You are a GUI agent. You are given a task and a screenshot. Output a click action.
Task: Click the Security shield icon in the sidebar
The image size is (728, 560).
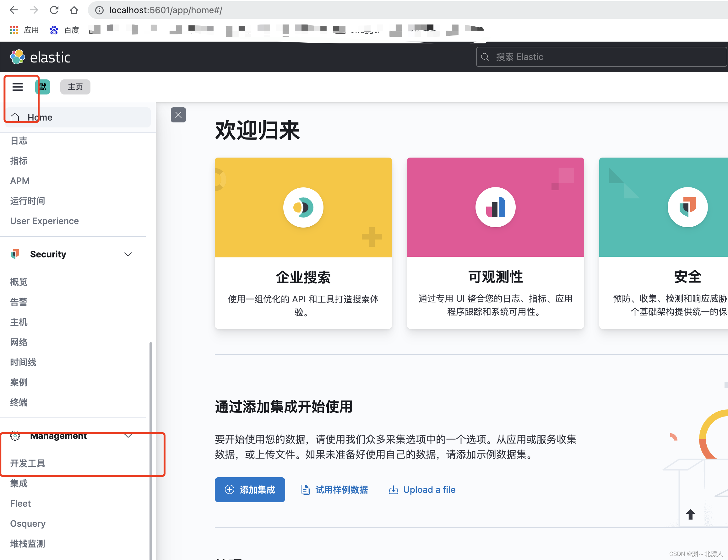15,254
